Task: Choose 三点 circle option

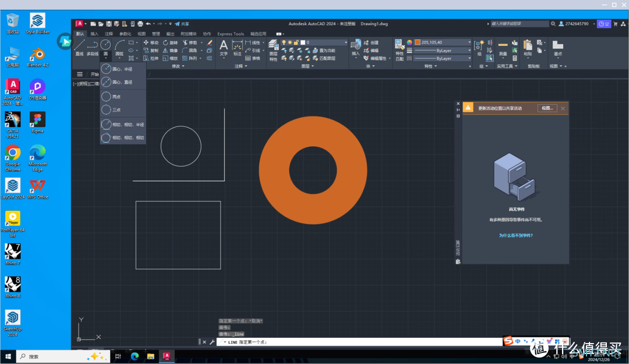Action: (123, 109)
